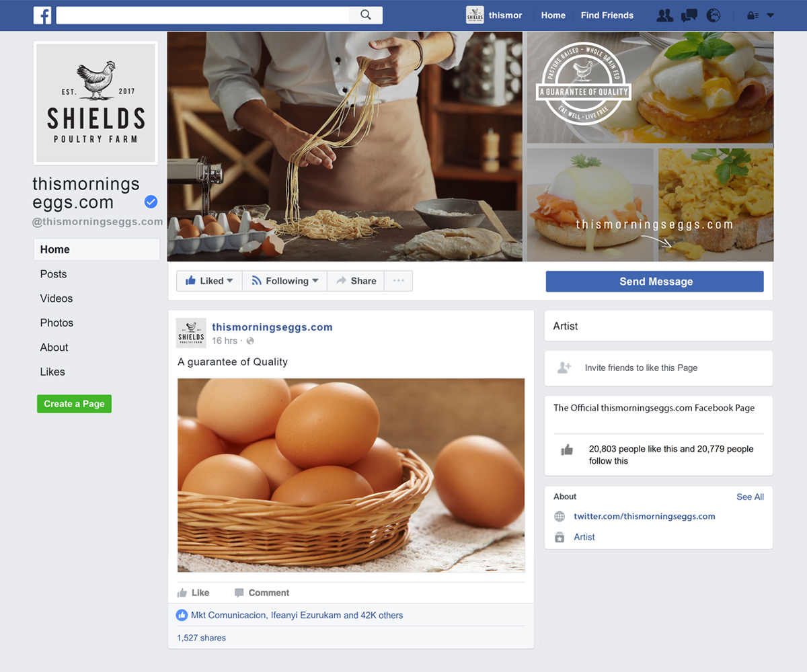The height and width of the screenshot is (672, 807).
Task: Open the account menu dropdown arrow
Action: [771, 15]
